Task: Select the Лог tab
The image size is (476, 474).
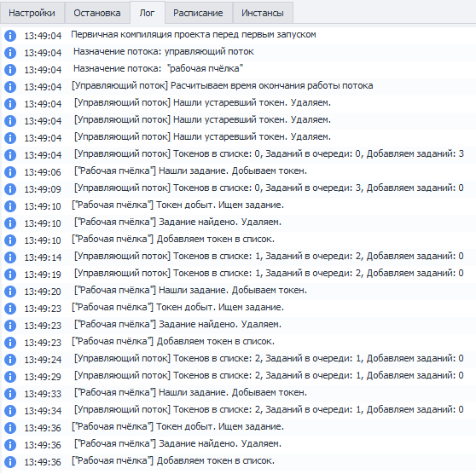Action: (148, 13)
